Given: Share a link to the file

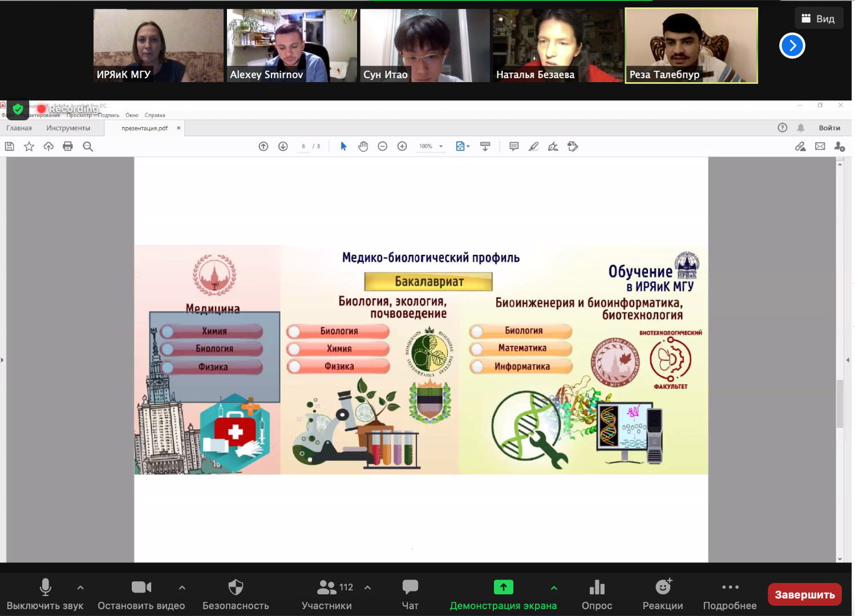Looking at the screenshot, I should click(801, 147).
